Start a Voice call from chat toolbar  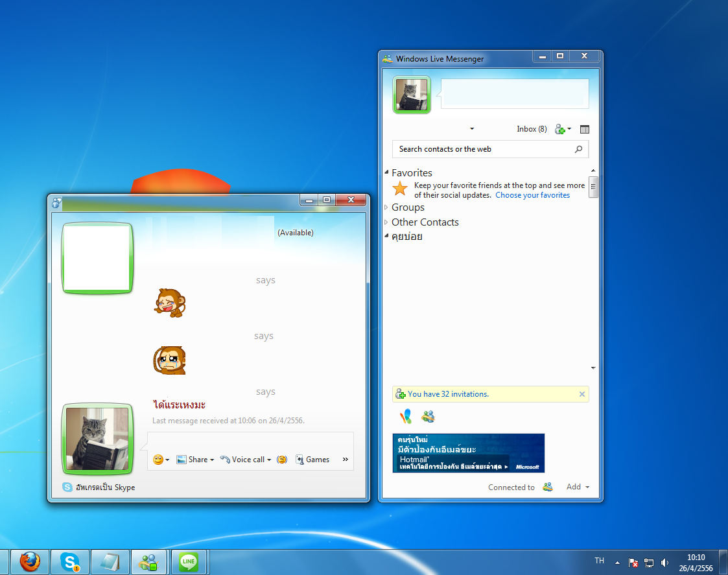242,460
